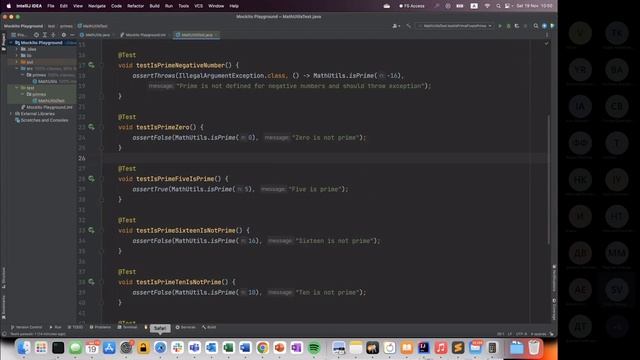Click Run with Coverage toolbar icon

coord(517,26)
